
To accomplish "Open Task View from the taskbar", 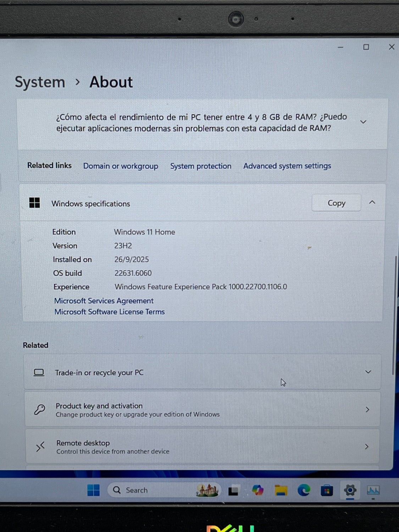I will (233, 491).
